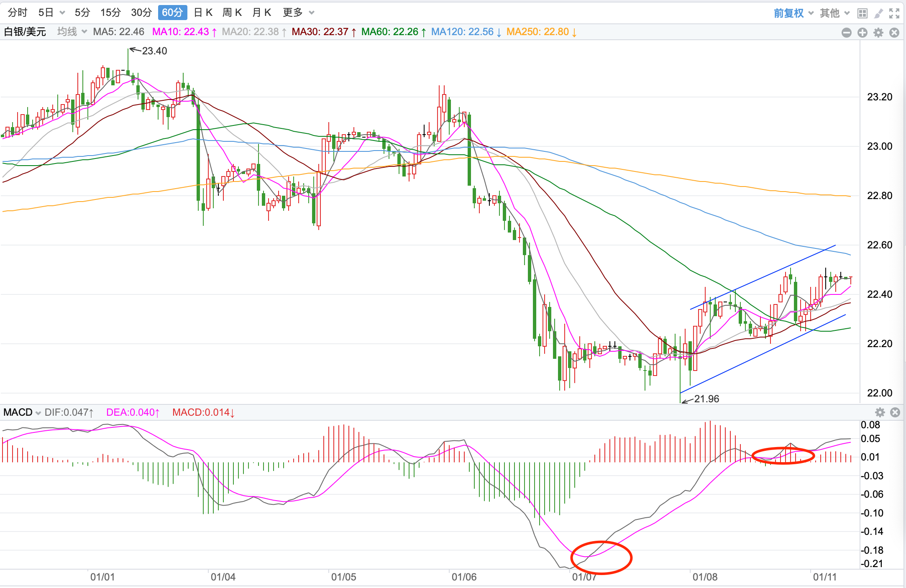
Task: Click the MA250: 22.80 label
Action: point(541,32)
